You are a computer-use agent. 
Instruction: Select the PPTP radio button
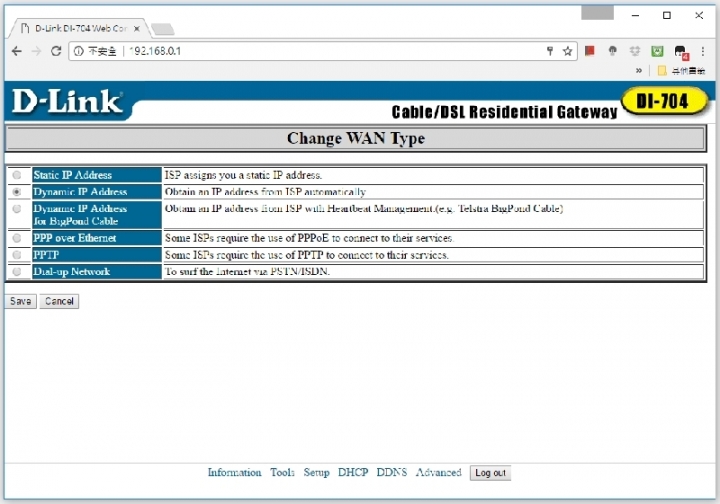[17, 255]
